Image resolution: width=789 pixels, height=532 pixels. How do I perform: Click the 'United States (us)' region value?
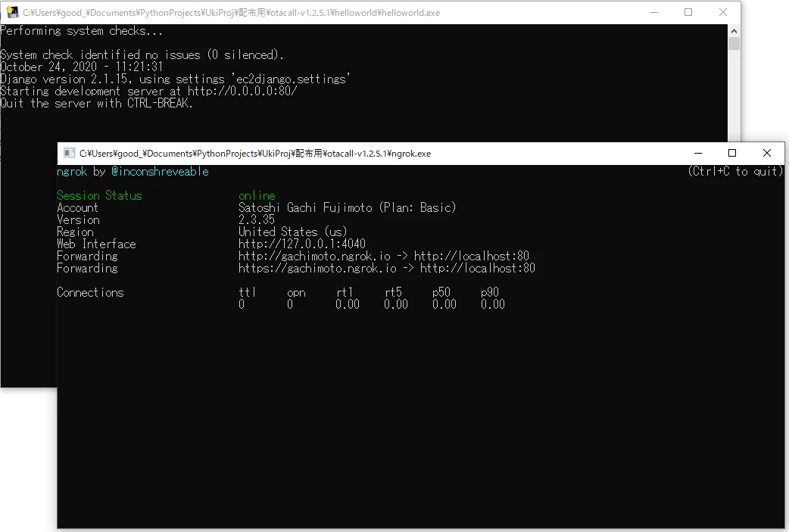(293, 232)
